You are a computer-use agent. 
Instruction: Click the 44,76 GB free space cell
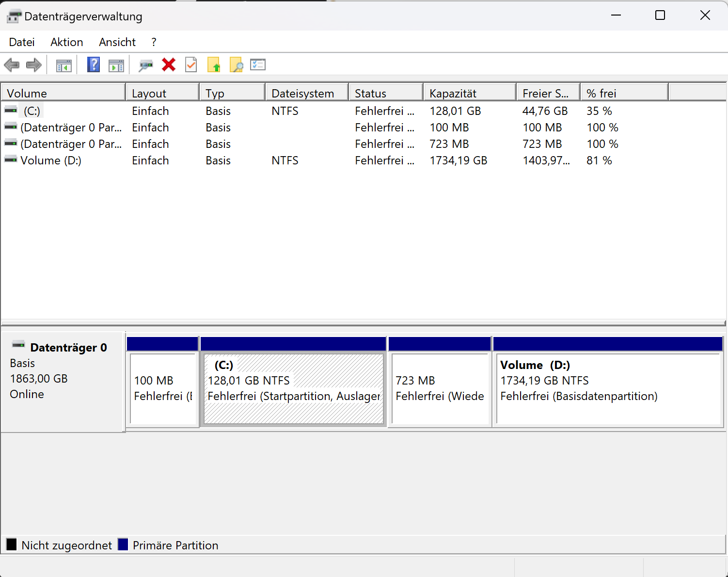point(545,111)
